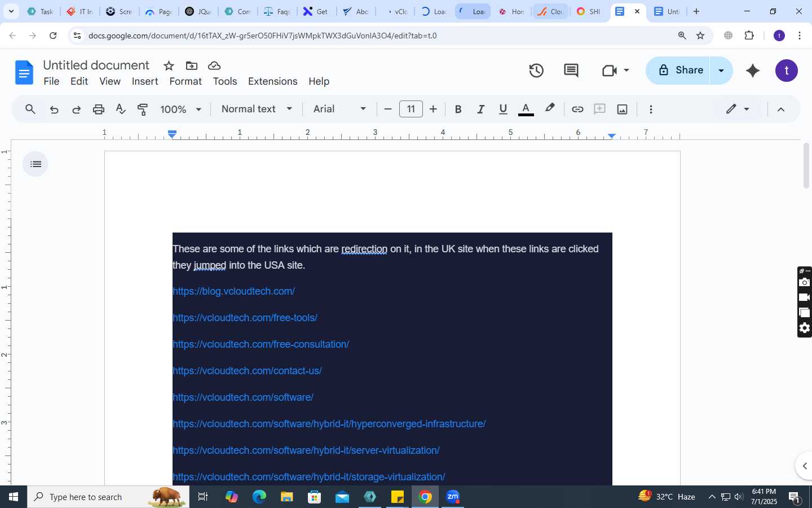Open browser tab search dropdown
This screenshot has height=508, width=812.
click(x=11, y=11)
